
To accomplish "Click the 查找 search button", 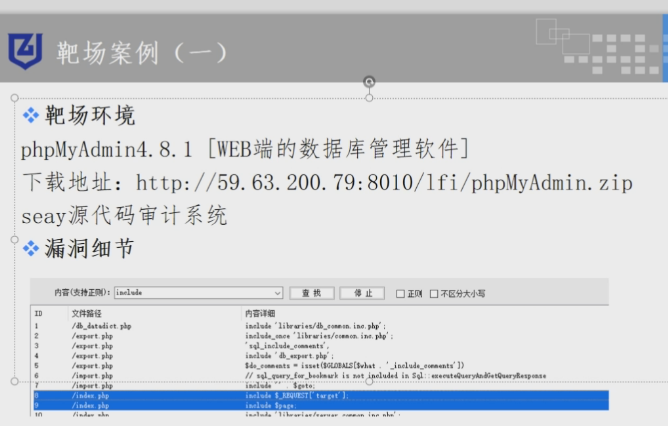I will coord(312,293).
